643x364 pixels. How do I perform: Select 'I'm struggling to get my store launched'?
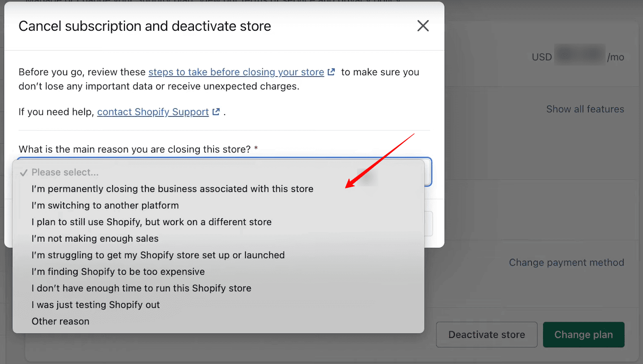click(x=158, y=255)
